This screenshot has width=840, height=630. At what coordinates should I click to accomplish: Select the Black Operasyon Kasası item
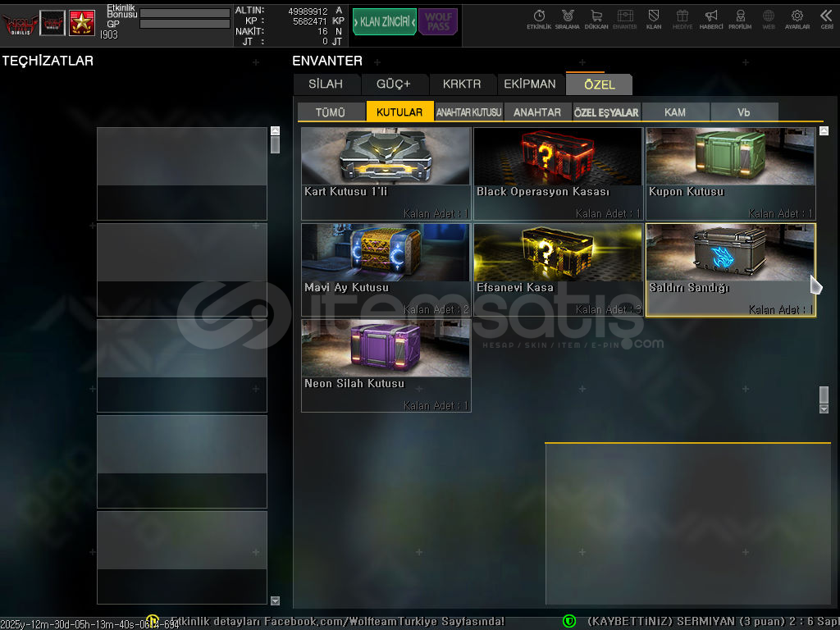(x=558, y=173)
